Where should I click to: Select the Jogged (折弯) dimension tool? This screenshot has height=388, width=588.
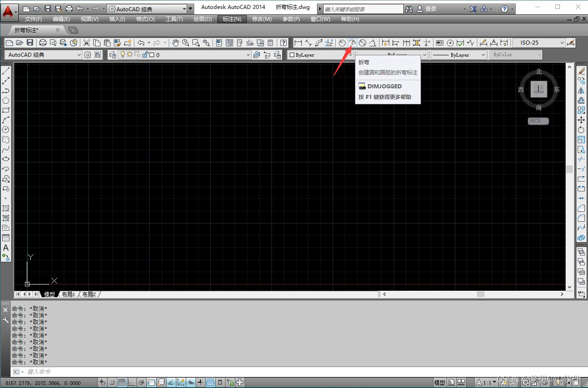pyautogui.click(x=352, y=43)
